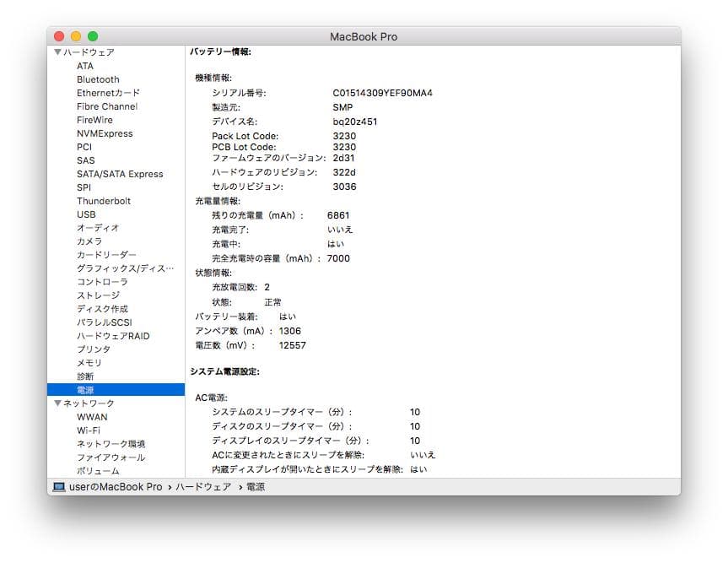The image size is (728, 563).
Task: Click the green zoom window button
Action: click(93, 36)
